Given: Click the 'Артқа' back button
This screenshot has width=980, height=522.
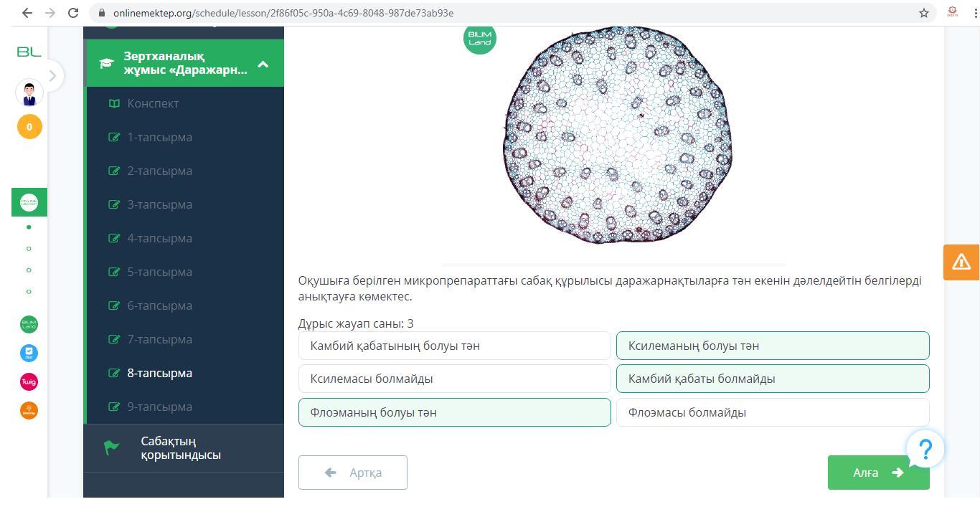Looking at the screenshot, I should click(353, 473).
